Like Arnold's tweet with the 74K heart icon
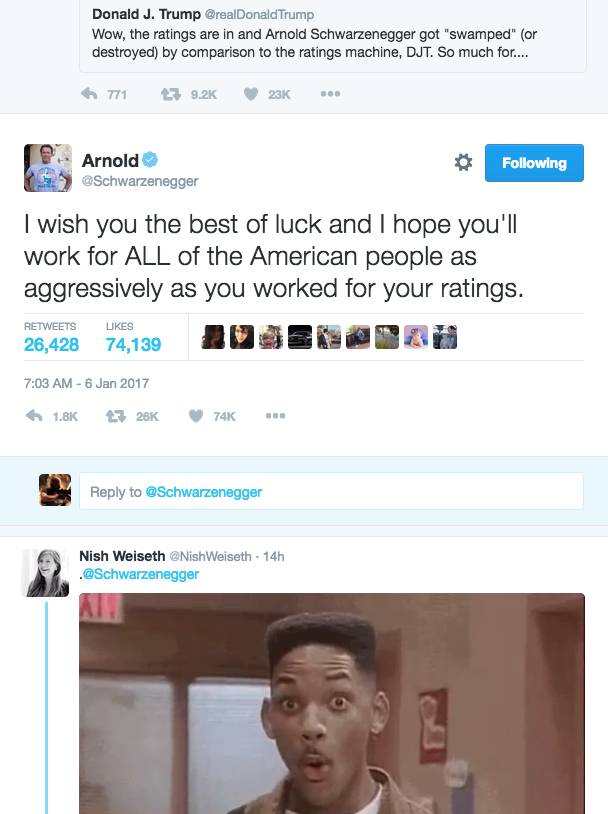The height and width of the screenshot is (814, 608). point(196,416)
